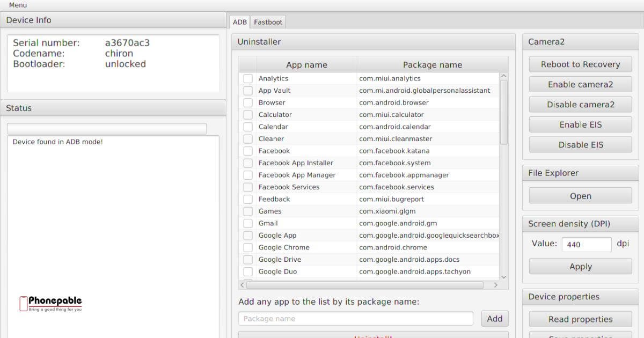Screen dimensions: 644x338
Task: Click the horizontal scroll-right arrow
Action: click(x=496, y=285)
